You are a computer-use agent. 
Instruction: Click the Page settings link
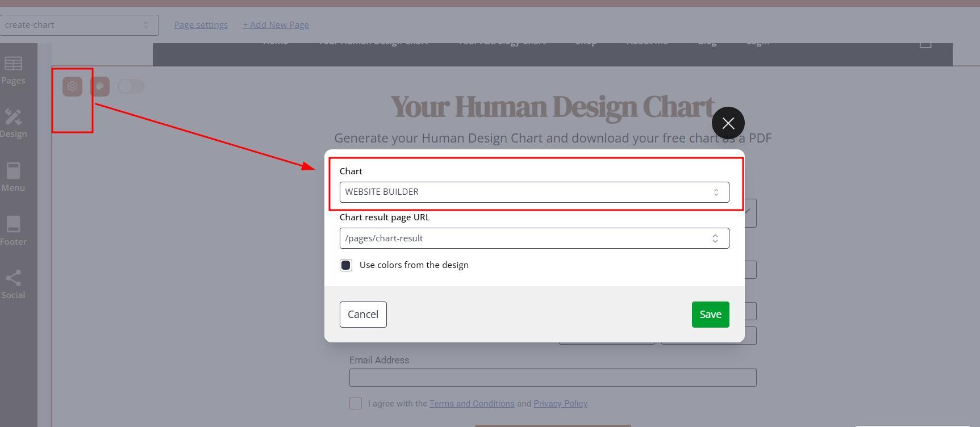tap(201, 25)
